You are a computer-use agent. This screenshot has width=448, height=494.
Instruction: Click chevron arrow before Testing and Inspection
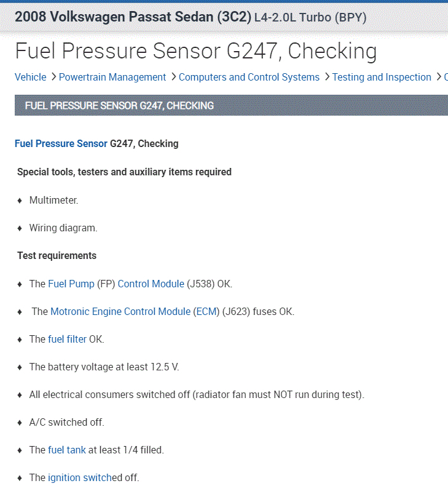[x=327, y=77]
